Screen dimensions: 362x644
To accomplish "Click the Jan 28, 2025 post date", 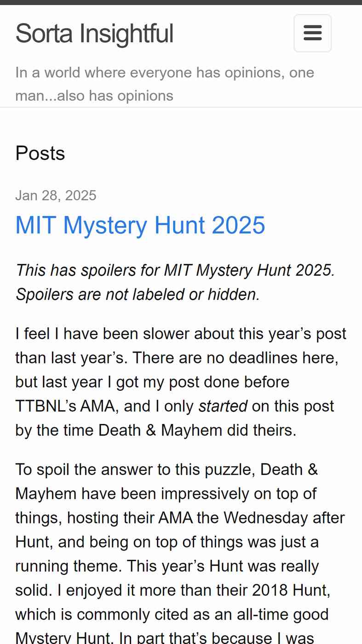I will (x=56, y=195).
